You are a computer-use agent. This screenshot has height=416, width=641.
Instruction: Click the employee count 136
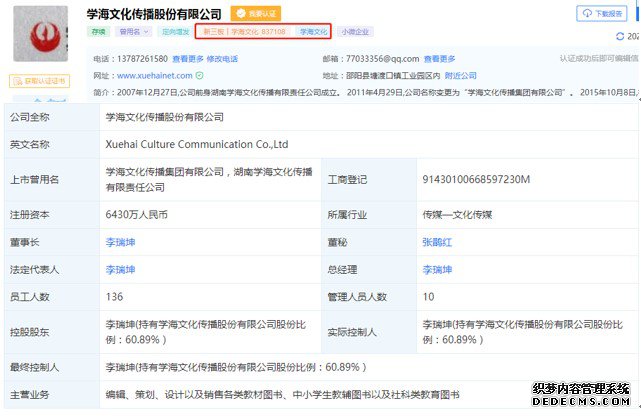[x=114, y=297]
